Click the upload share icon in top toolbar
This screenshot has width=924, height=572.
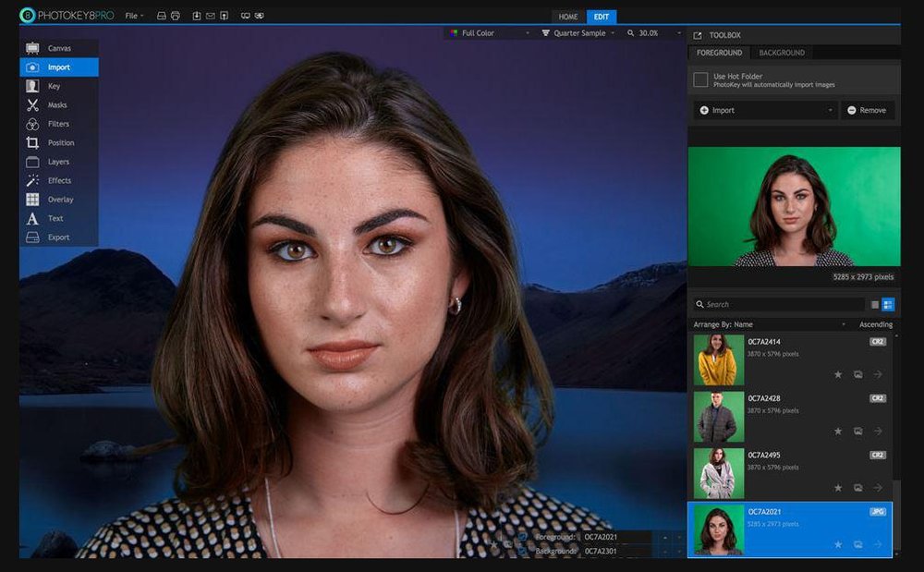[x=224, y=16]
